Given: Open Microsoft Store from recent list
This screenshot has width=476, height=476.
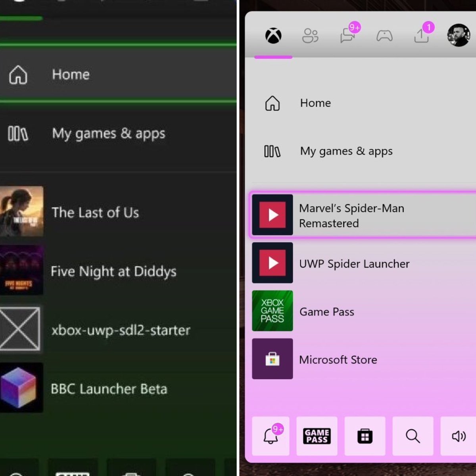Looking at the screenshot, I should click(363, 359).
